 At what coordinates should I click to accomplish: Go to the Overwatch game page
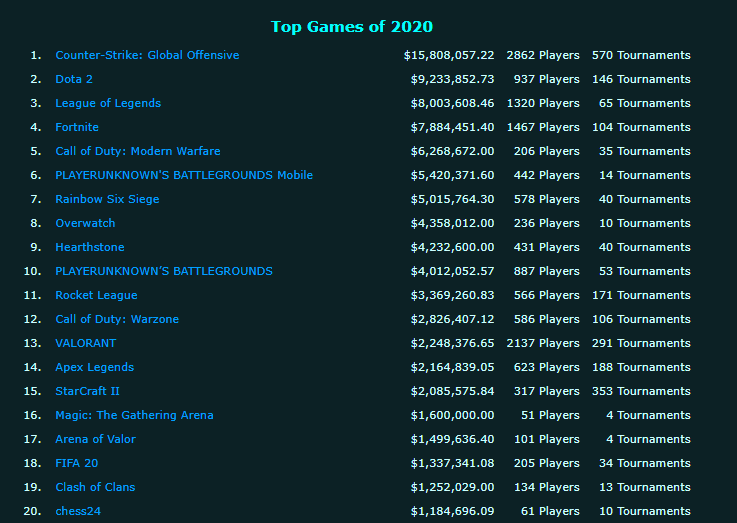point(85,223)
